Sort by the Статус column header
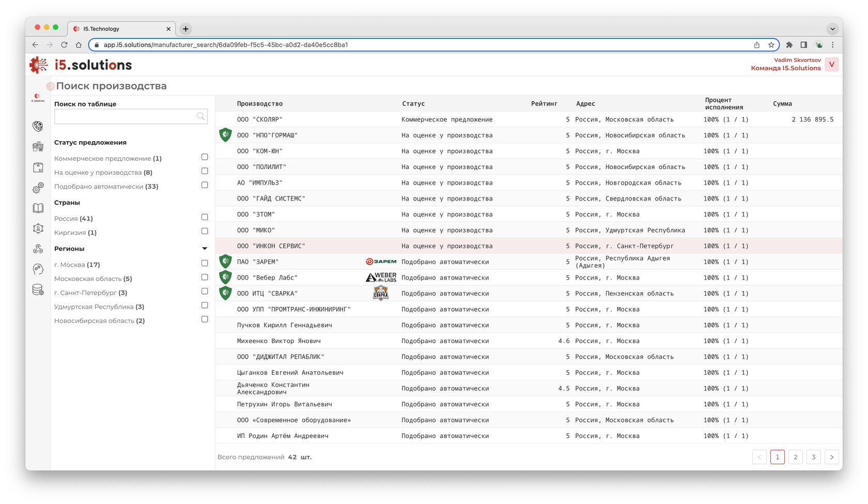The width and height of the screenshot is (868, 504). pos(413,103)
